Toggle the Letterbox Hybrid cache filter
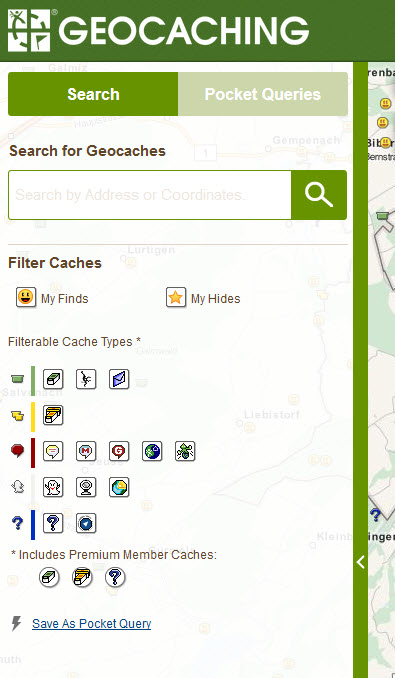This screenshot has width=395, height=678. (x=119, y=379)
